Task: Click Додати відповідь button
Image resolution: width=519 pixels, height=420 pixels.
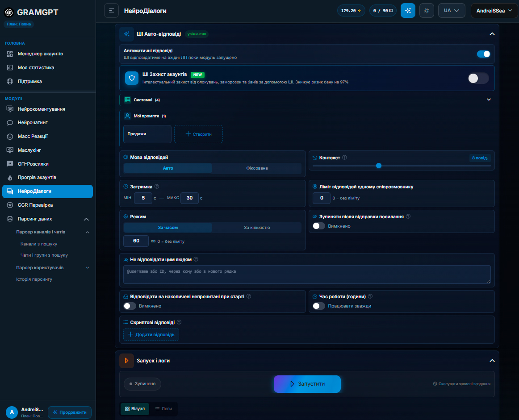Action: (x=151, y=335)
